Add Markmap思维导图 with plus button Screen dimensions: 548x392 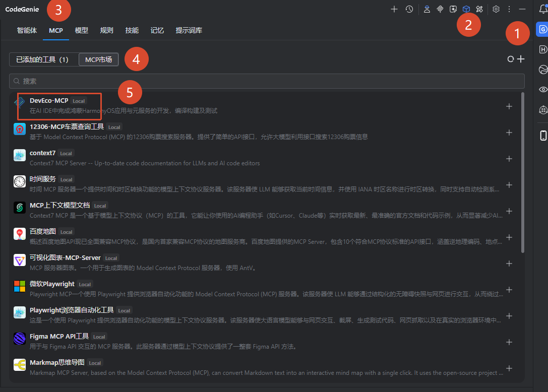point(509,368)
